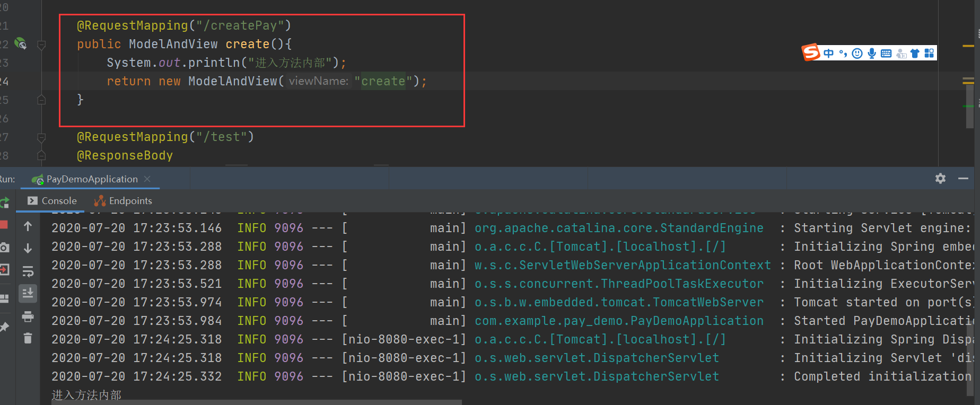980x405 pixels.
Task: Hide the Run tool window with the minus icon
Action: pos(964,179)
